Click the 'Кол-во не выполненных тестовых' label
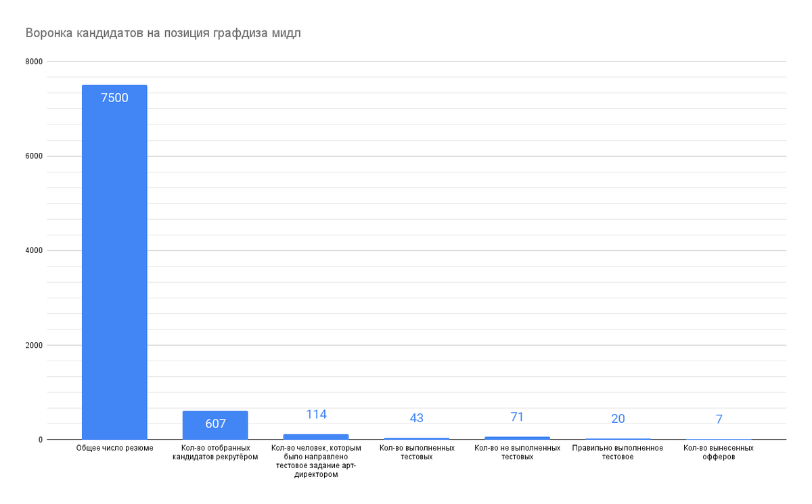Image resolution: width=812 pixels, height=504 pixels. click(x=518, y=452)
